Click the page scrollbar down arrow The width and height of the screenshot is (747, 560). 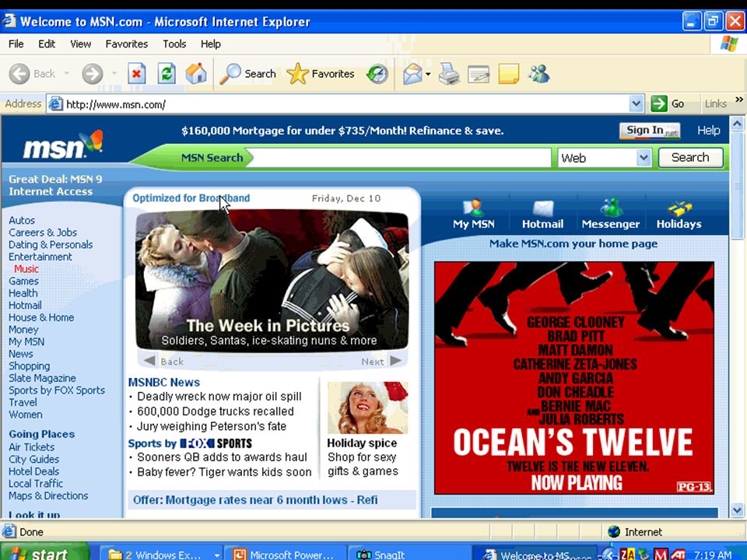[x=737, y=510]
